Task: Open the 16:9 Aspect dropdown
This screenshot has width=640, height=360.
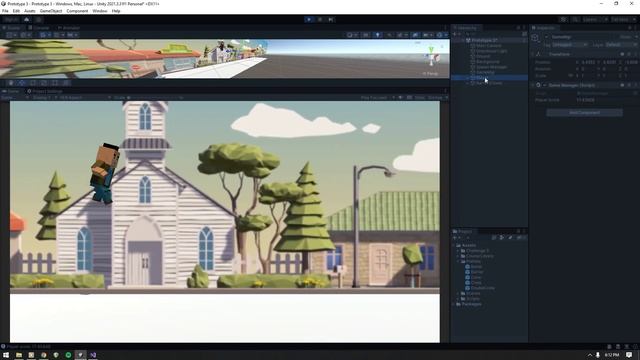Action: [85, 98]
